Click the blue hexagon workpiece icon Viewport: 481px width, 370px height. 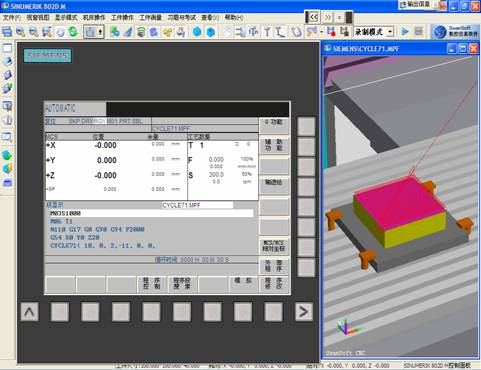coord(197,32)
